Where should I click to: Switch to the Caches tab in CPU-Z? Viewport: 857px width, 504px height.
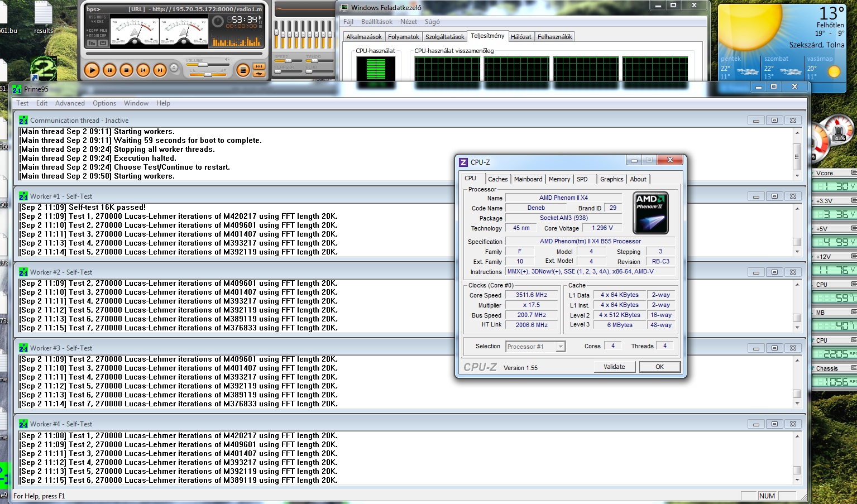tap(497, 179)
